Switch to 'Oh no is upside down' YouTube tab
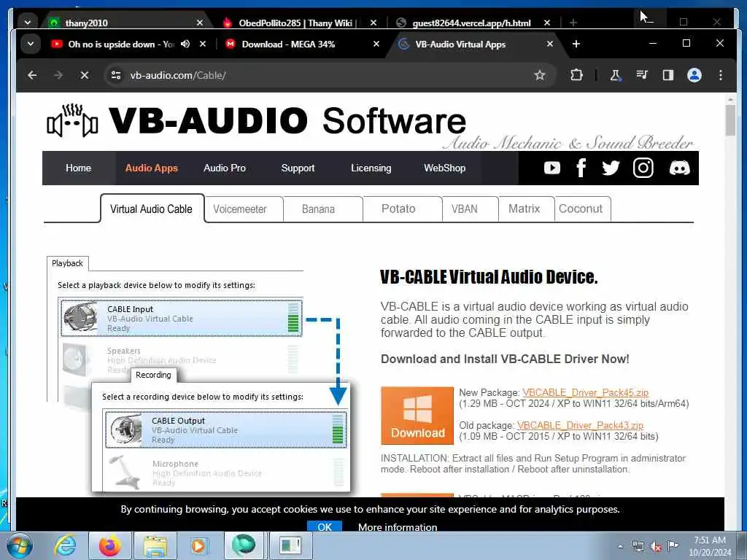 [x=122, y=44]
